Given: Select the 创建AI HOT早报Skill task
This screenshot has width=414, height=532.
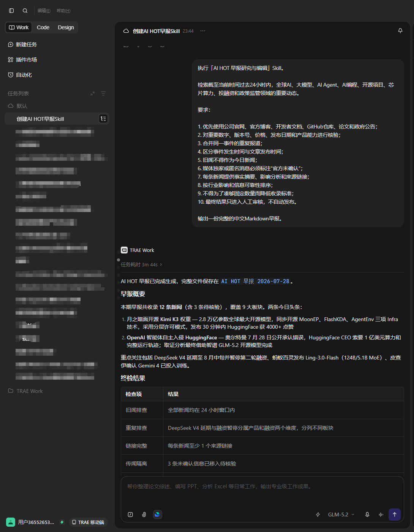Looking at the screenshot, I should point(57,119).
